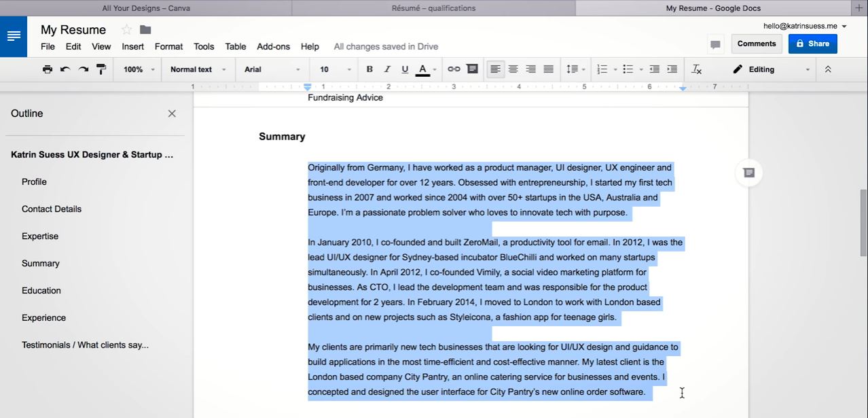
Task: Open the Format menu
Action: click(x=168, y=46)
